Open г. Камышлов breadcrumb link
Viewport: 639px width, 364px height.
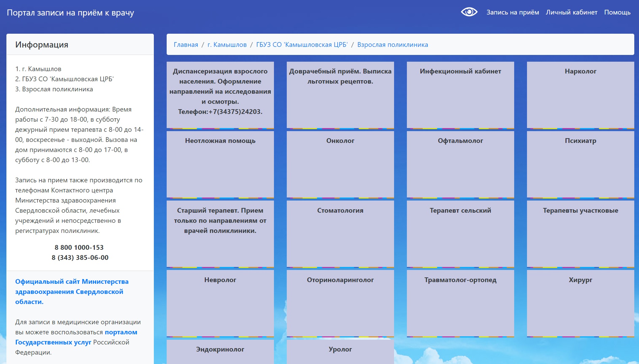point(227,45)
